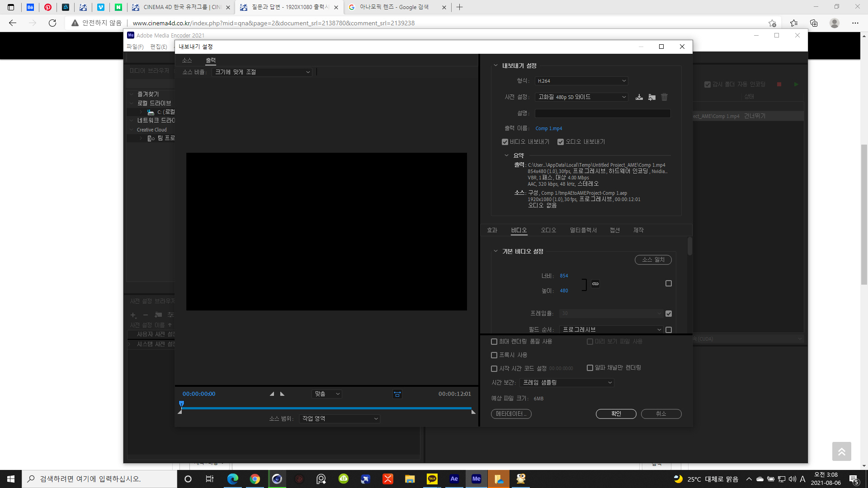Screen dimensions: 868x488
Task: Click the 메타데이터 button
Action: coord(511,414)
